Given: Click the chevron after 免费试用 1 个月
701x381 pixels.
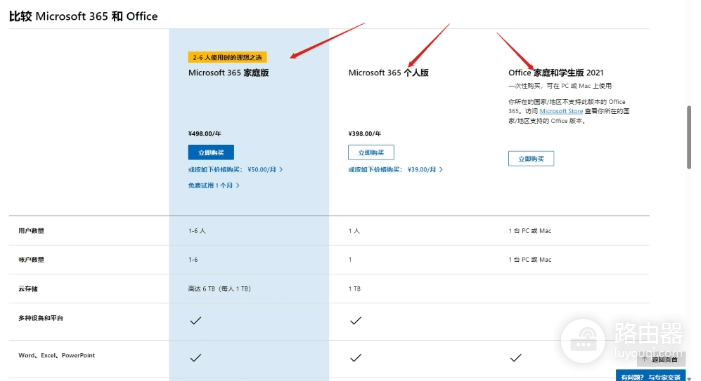Looking at the screenshot, I should pyautogui.click(x=238, y=185).
